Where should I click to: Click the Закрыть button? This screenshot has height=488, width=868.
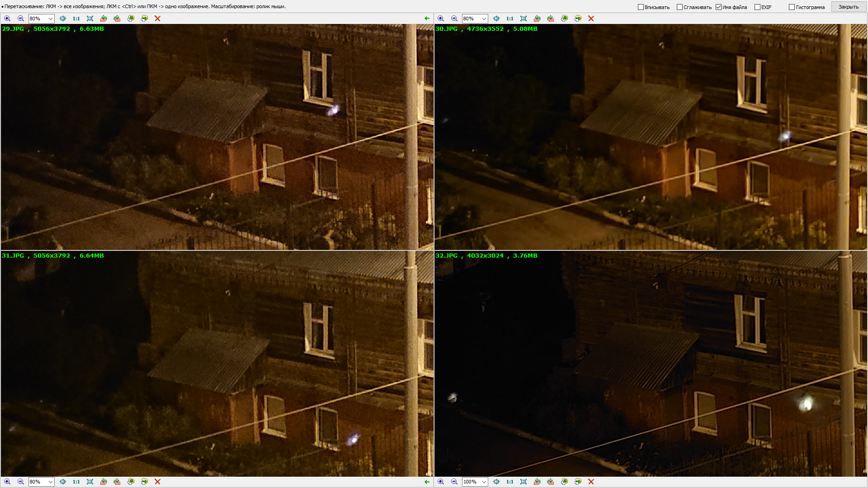(x=849, y=7)
